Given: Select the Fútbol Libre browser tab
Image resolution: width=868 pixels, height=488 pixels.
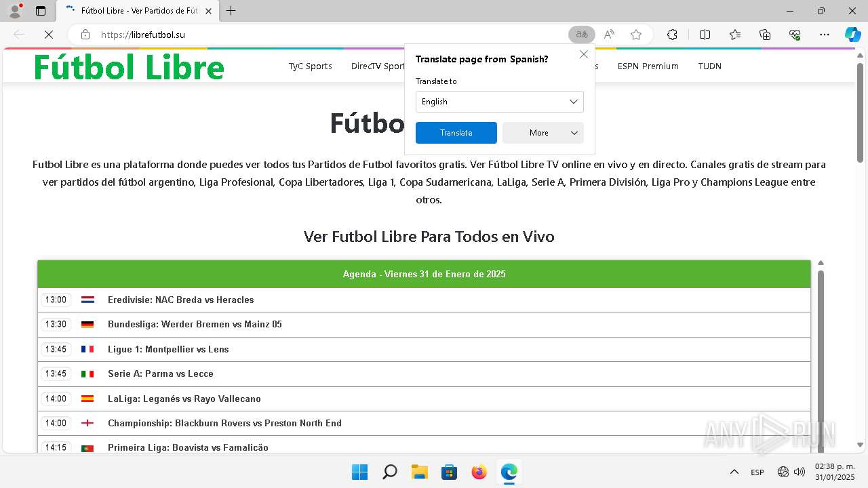Looking at the screenshot, I should [x=138, y=11].
